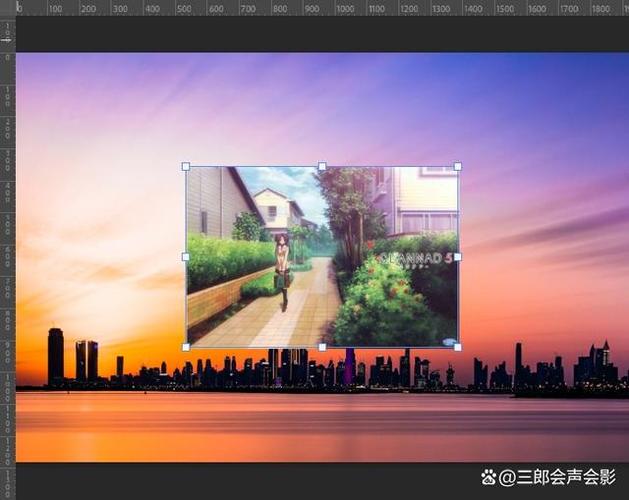Click the 1800 mark on horizontal ruler

(601, 9)
